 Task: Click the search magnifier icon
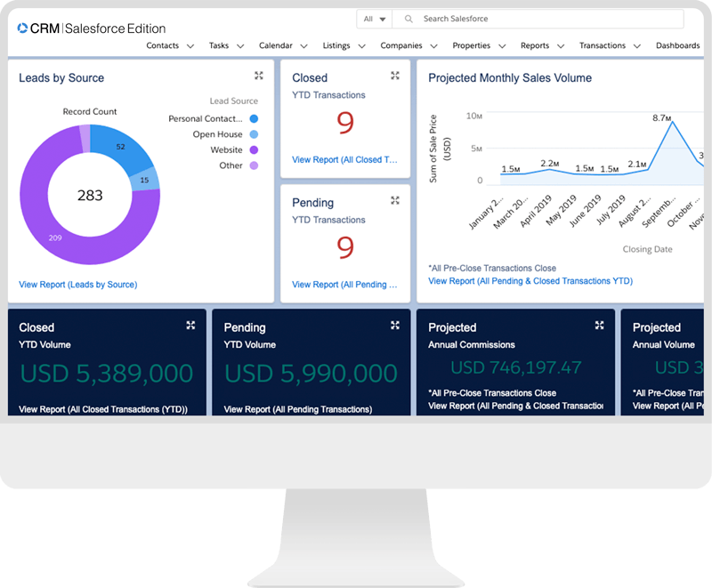[409, 19]
